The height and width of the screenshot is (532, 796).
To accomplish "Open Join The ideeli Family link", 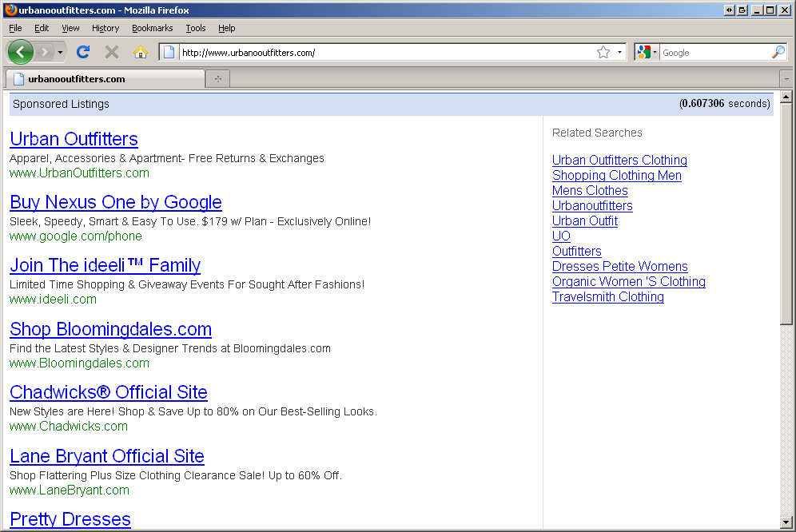I will point(105,265).
